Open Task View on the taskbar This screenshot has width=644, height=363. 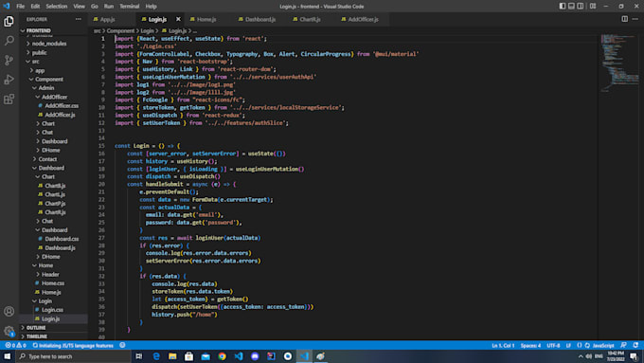coord(139,356)
